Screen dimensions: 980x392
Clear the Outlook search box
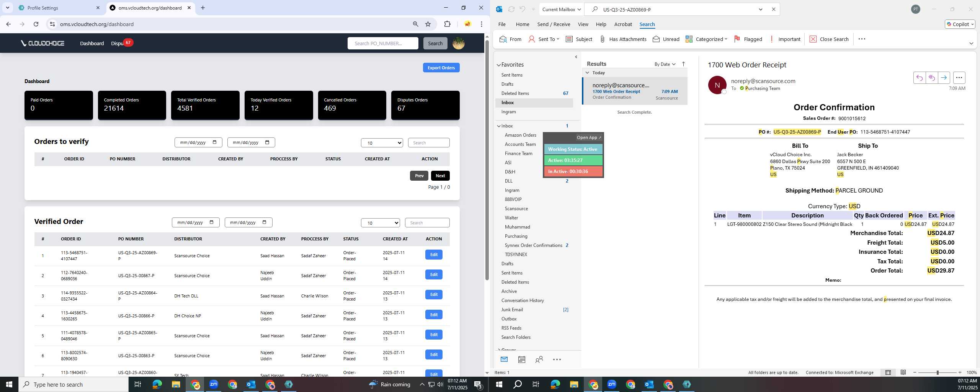pyautogui.click(x=773, y=9)
